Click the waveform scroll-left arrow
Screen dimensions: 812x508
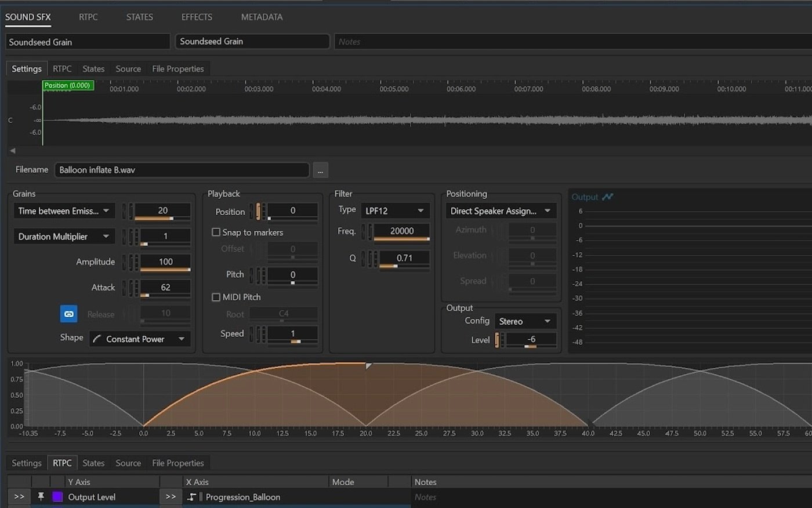13,150
